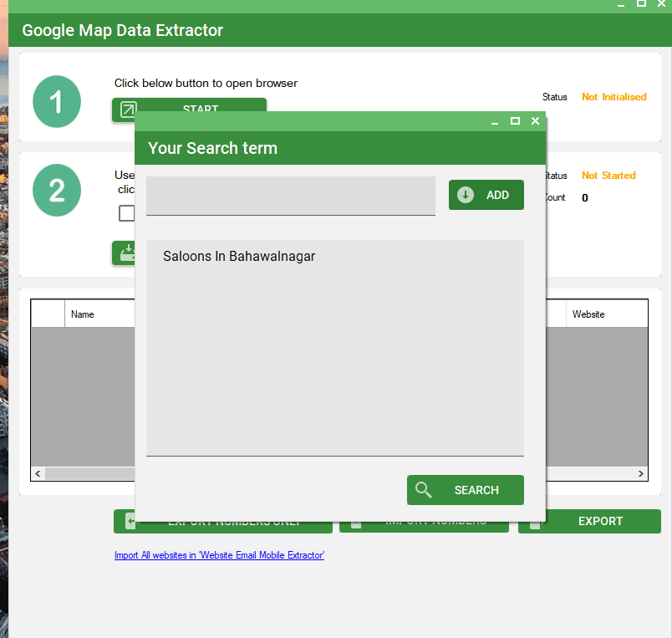Maximize the Google Map Data Extractor window
Screen dimensions: 672x638
641,3
